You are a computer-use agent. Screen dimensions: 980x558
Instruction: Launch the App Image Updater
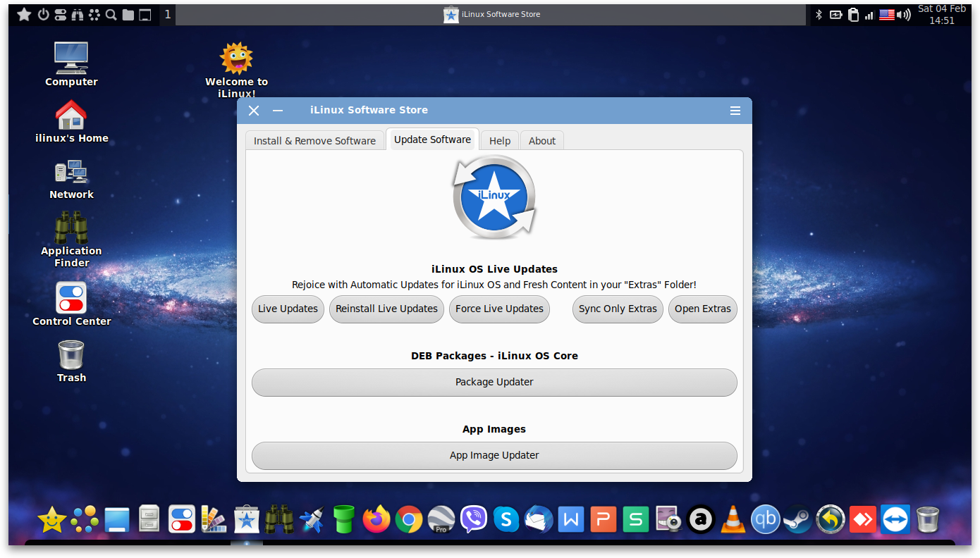pos(494,455)
